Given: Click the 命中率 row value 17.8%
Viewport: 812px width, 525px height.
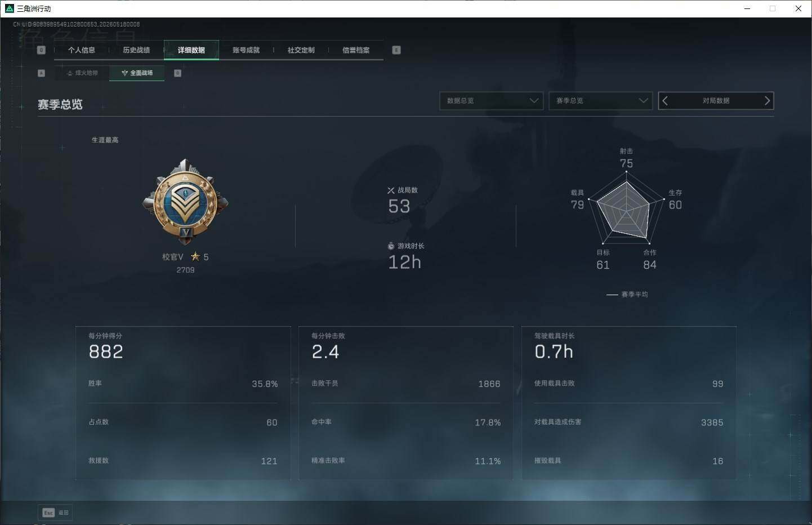Looking at the screenshot, I should point(488,422).
